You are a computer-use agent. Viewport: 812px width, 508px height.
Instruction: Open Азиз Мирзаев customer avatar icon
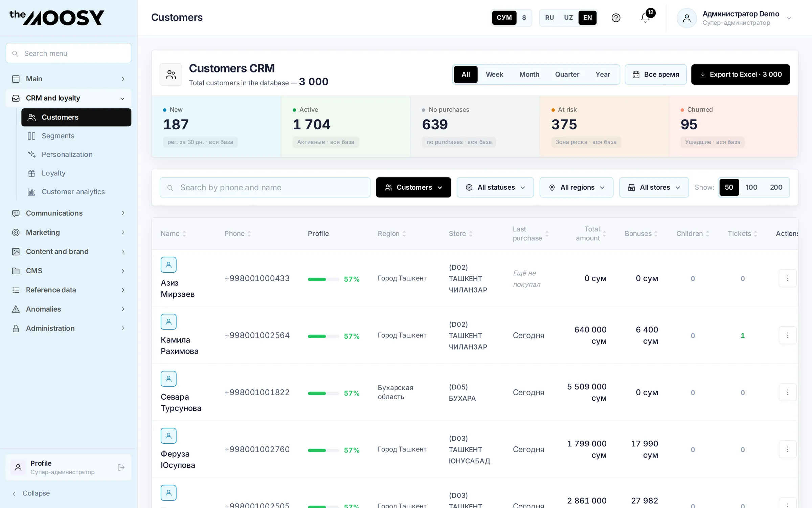click(168, 265)
